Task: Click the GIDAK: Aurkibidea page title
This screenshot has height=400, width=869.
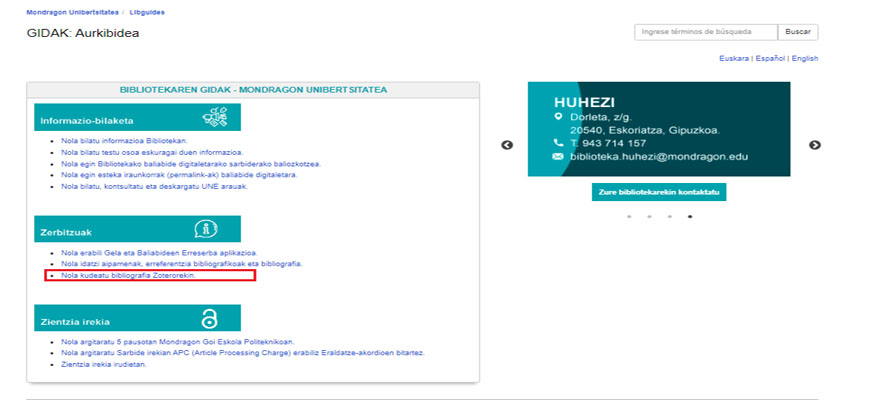Action: pos(83,33)
